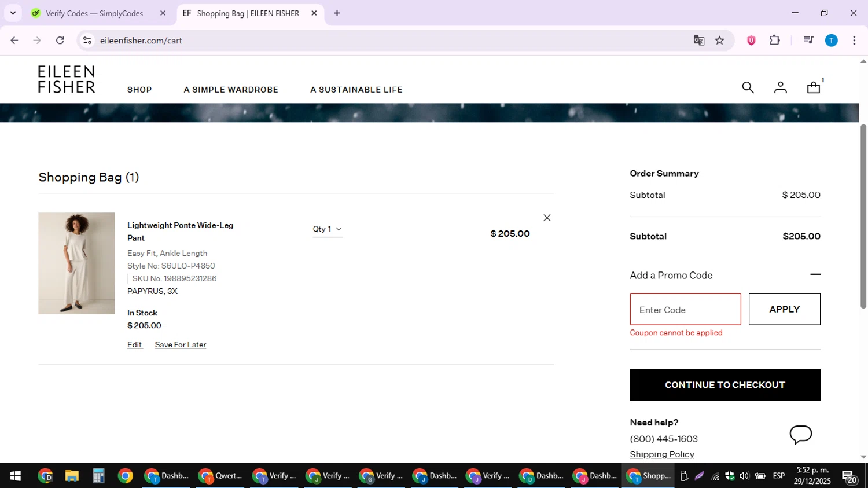Switch to the Qwert Chrome taskbar window
The height and width of the screenshot is (488, 868).
[x=220, y=476]
